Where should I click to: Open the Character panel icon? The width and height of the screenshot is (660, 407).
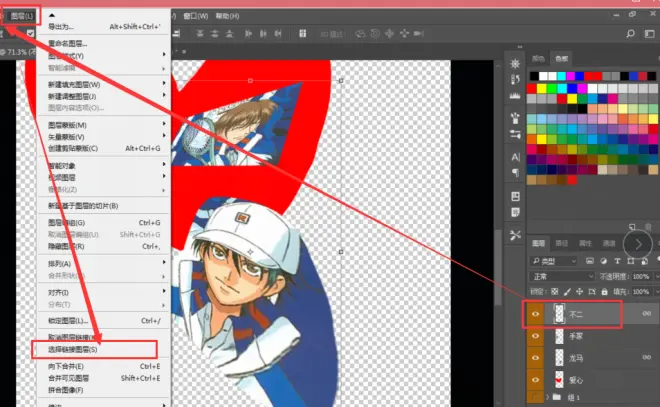click(x=515, y=157)
